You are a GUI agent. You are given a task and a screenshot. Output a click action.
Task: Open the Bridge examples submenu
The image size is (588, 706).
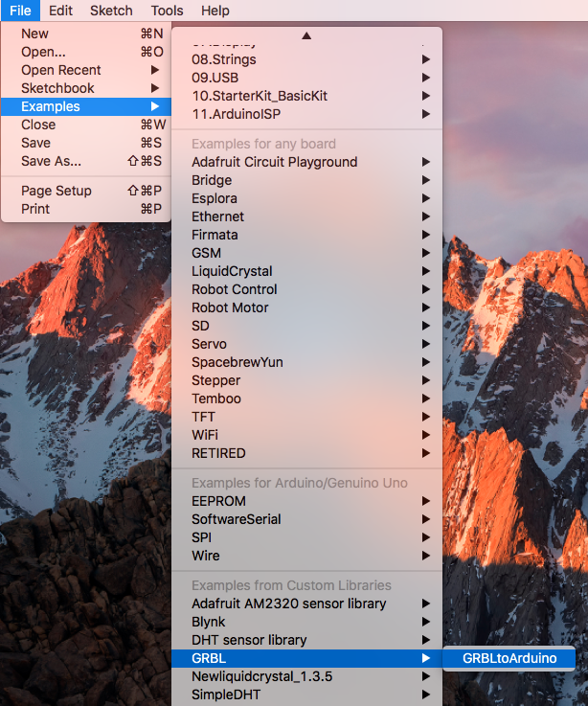tap(306, 180)
